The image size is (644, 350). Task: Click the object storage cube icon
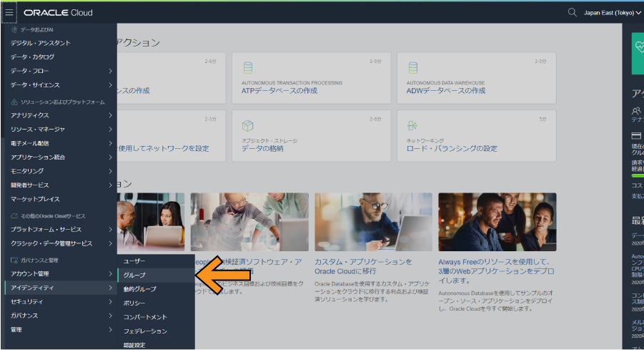click(247, 125)
